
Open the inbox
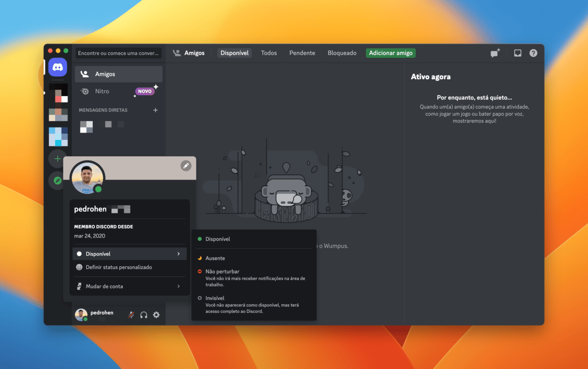coord(517,53)
